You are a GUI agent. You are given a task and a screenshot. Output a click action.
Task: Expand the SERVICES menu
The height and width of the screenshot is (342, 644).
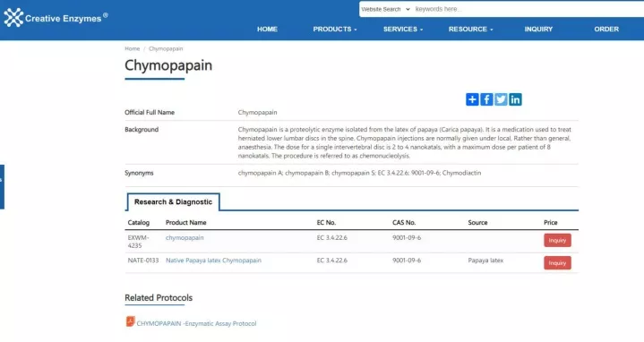pyautogui.click(x=403, y=30)
